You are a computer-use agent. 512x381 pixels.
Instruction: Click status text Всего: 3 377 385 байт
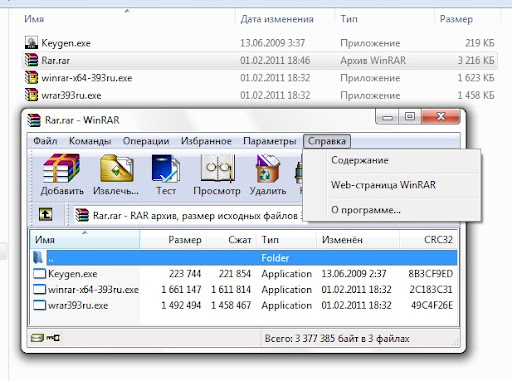(x=337, y=339)
